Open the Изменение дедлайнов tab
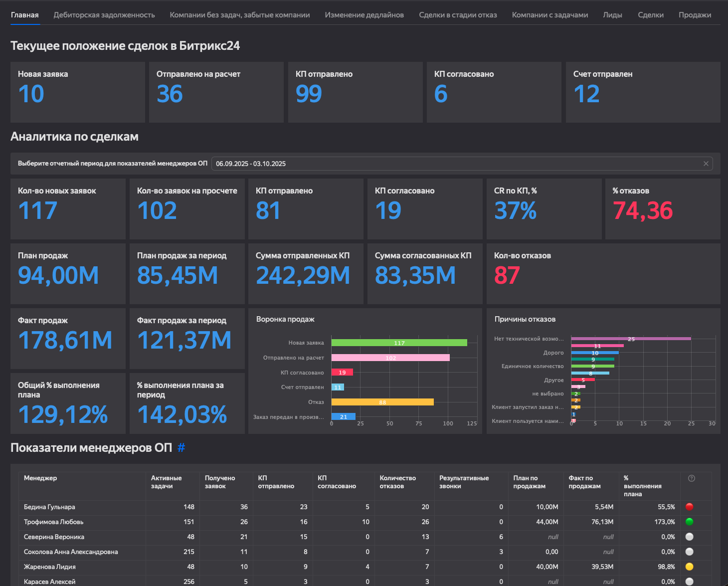 pyautogui.click(x=364, y=15)
